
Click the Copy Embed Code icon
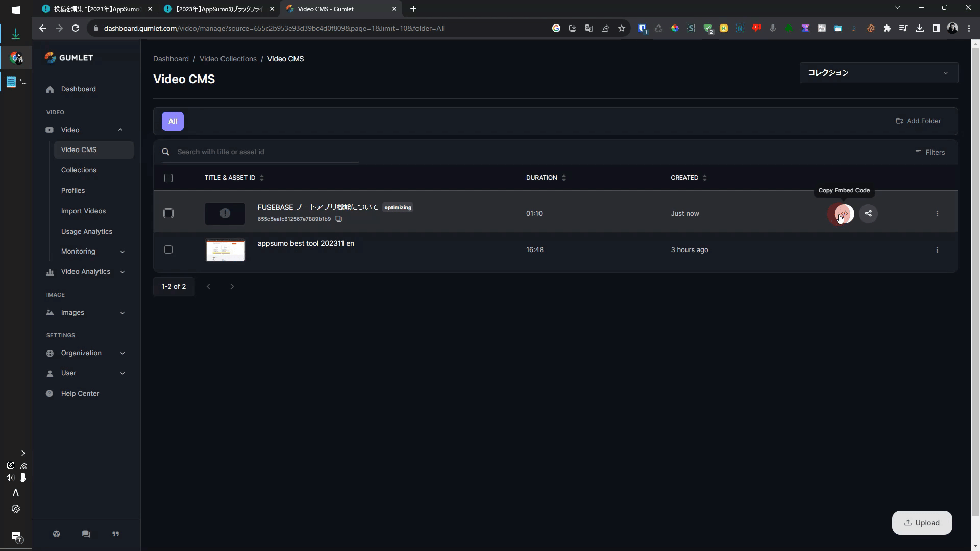(x=844, y=214)
